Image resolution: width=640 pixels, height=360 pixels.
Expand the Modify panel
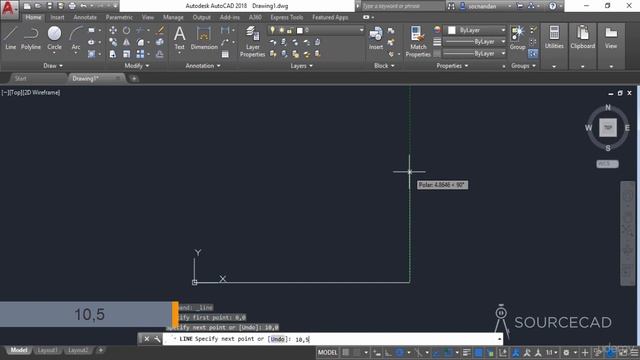(x=136, y=66)
